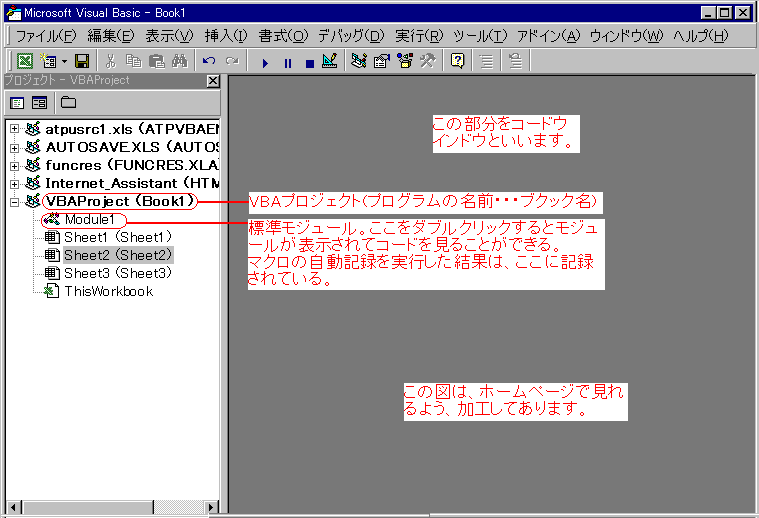Toggle folders view in project panel

pos(68,102)
